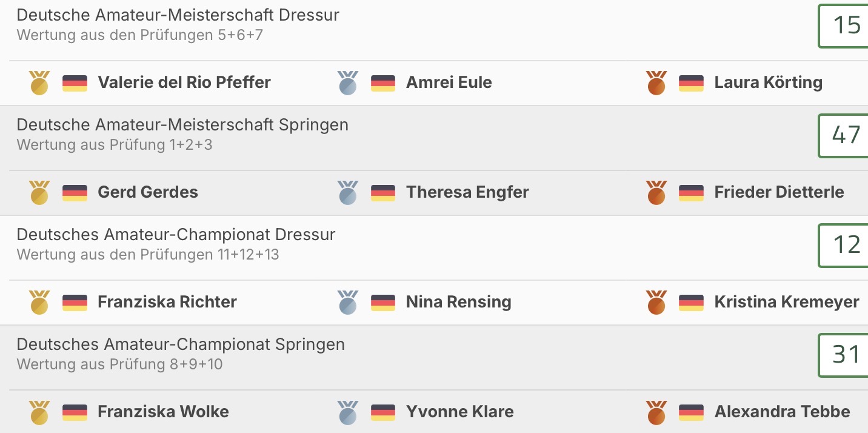The width and height of the screenshot is (868, 433).
Task: Click the gold medal icon next to Franziska Wolke
Action: (40, 412)
